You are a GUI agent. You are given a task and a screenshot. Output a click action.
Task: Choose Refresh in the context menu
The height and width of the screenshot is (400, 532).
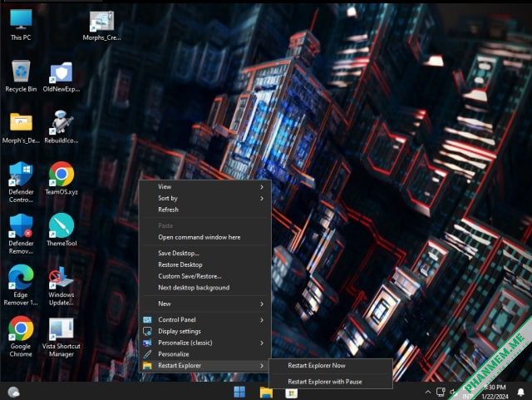205,210
